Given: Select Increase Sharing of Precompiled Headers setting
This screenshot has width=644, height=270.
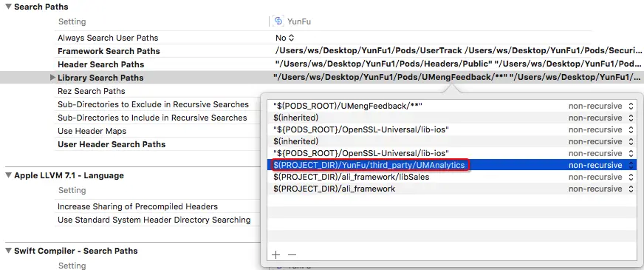Looking at the screenshot, I should pyautogui.click(x=137, y=206).
